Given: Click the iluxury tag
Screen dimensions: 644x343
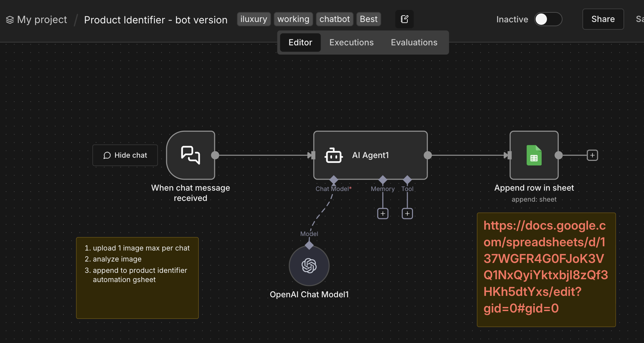Looking at the screenshot, I should click(x=254, y=19).
